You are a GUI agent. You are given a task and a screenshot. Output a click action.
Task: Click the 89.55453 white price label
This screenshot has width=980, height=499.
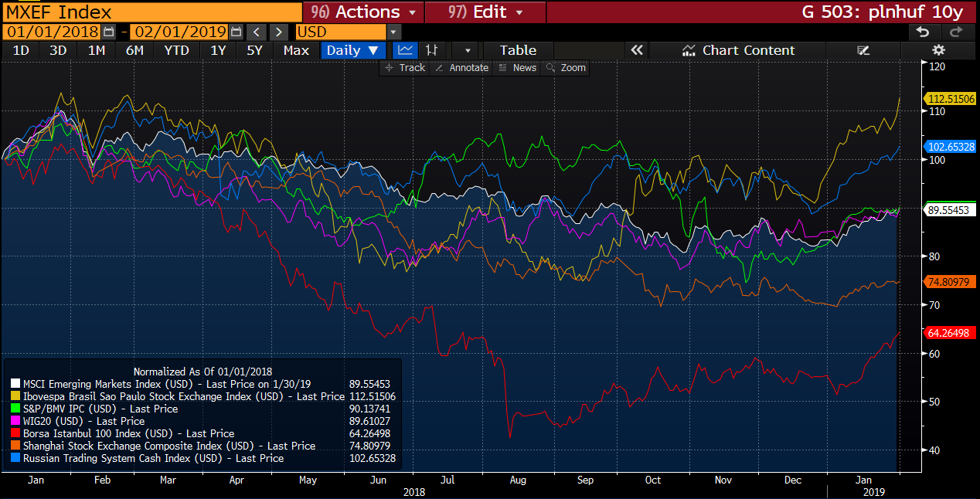tap(951, 210)
